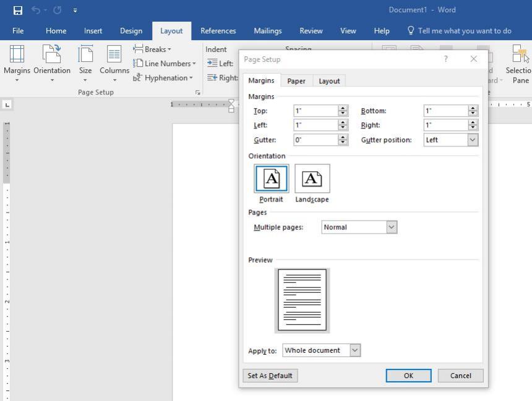Open the Orientation ribbon button
532x401 pixels.
pos(52,64)
